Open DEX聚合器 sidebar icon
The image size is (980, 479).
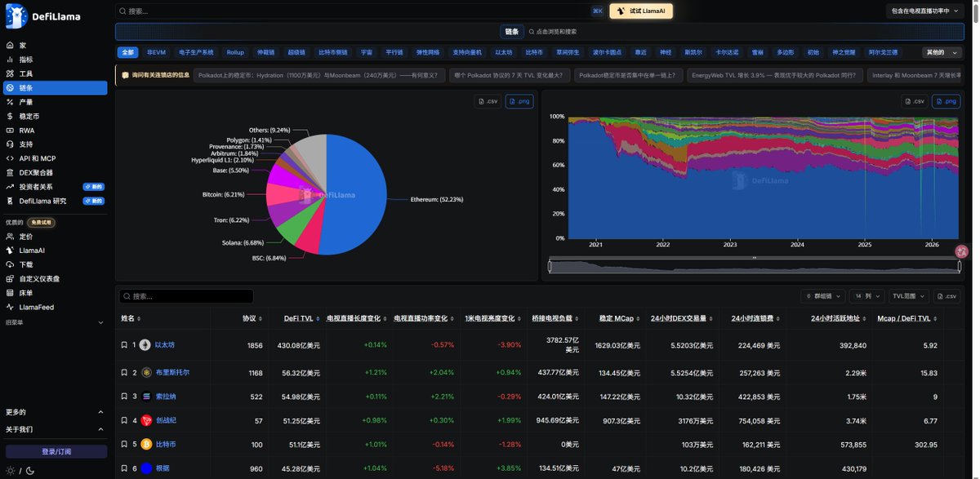coord(10,172)
